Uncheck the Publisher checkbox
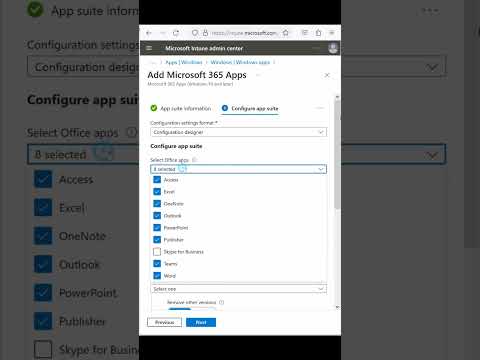Image resolution: width=480 pixels, height=360 pixels. click(157, 240)
